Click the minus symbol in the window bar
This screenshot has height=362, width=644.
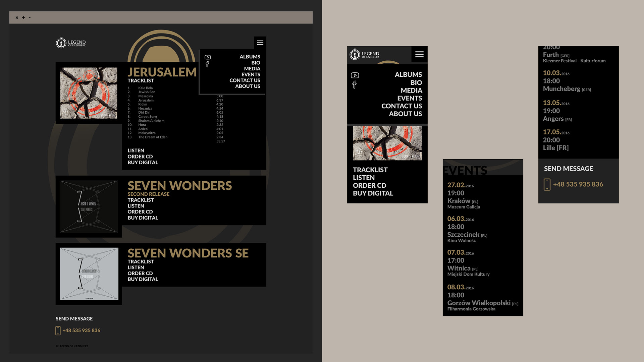pos(30,18)
